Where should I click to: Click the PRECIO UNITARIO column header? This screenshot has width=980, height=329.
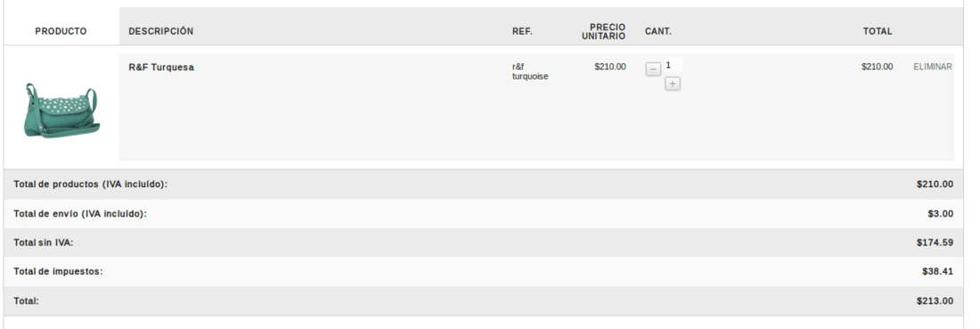[604, 32]
